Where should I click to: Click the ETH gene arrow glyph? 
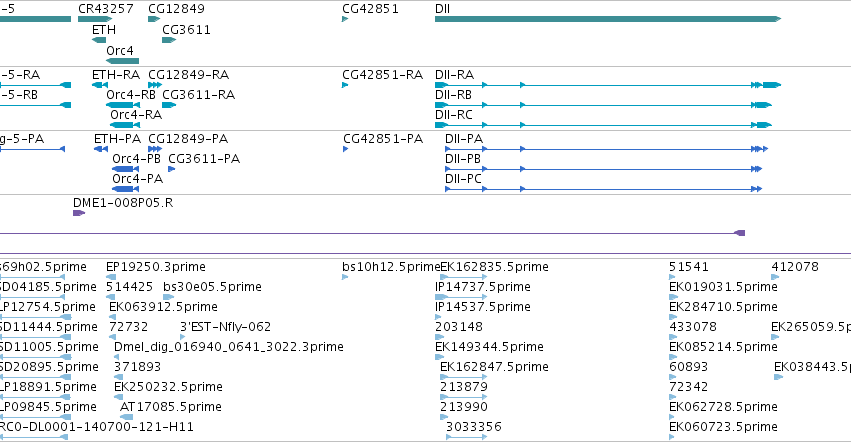point(99,40)
